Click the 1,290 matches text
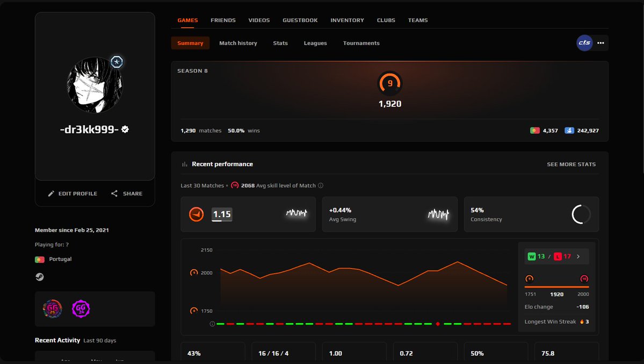The image size is (644, 364). click(x=201, y=130)
